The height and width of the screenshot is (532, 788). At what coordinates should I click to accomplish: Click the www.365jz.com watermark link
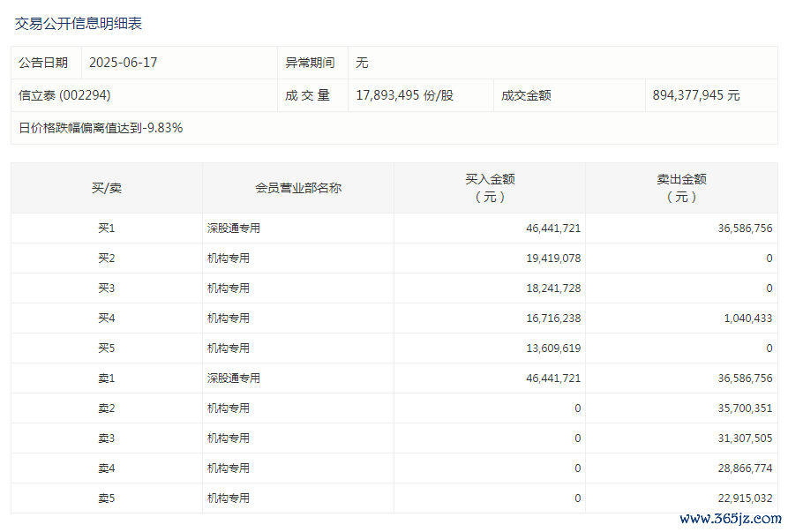[x=731, y=519]
